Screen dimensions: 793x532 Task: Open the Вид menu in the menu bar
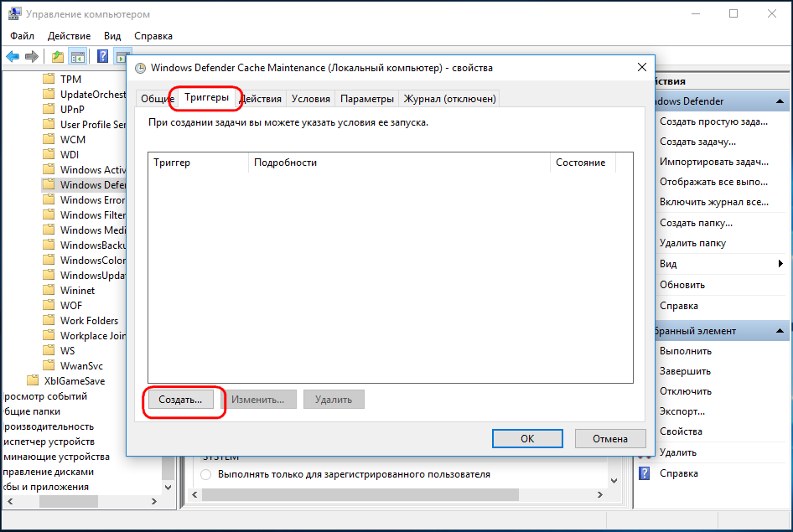click(x=112, y=36)
